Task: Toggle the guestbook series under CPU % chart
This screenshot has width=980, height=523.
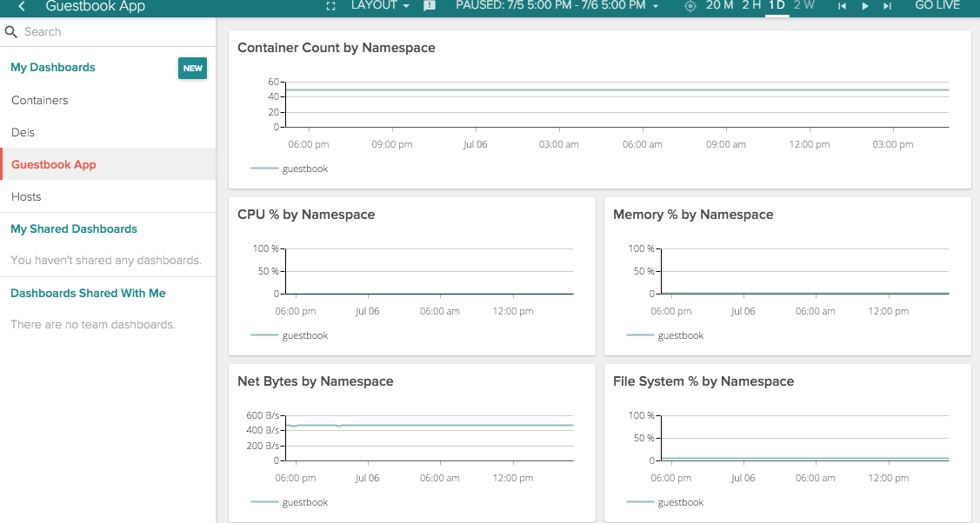Action: (296, 335)
